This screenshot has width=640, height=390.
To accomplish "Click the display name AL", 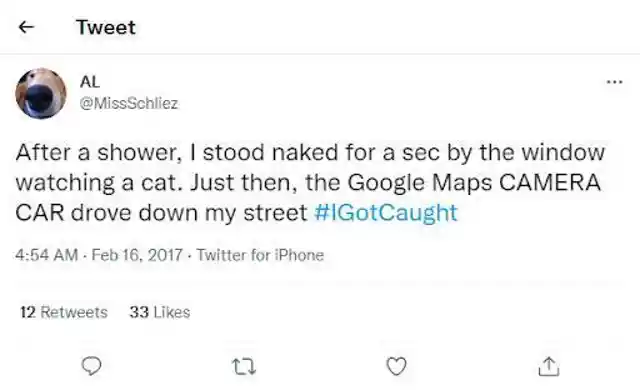I will [x=90, y=82].
